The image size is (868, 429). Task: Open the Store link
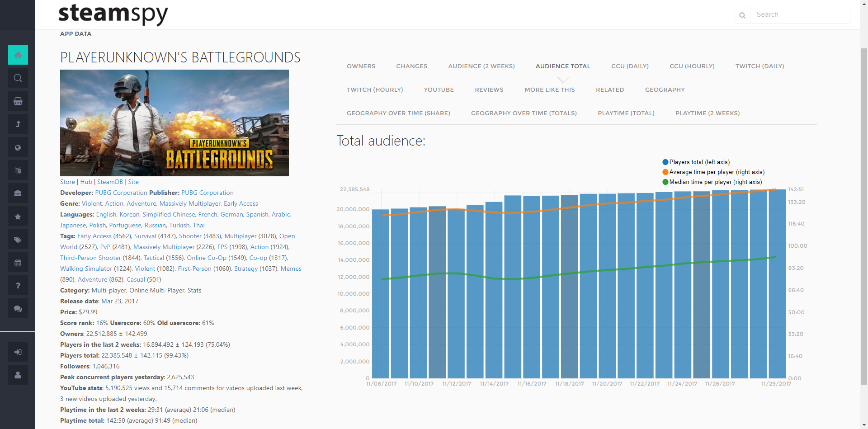(x=67, y=182)
